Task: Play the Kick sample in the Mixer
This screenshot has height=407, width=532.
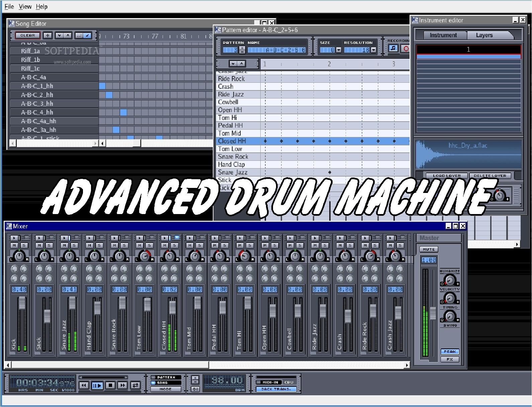Action: 14,238
